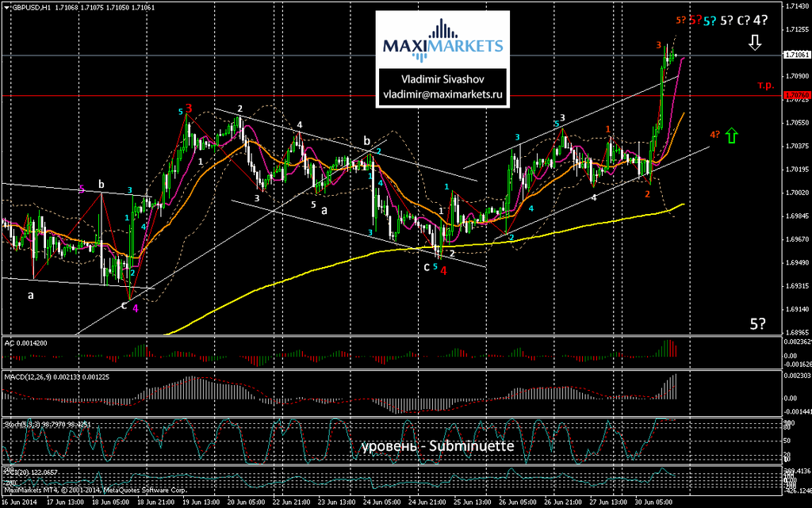
Task: Click the '27 Jun 13:00' time label
Action: click(607, 502)
